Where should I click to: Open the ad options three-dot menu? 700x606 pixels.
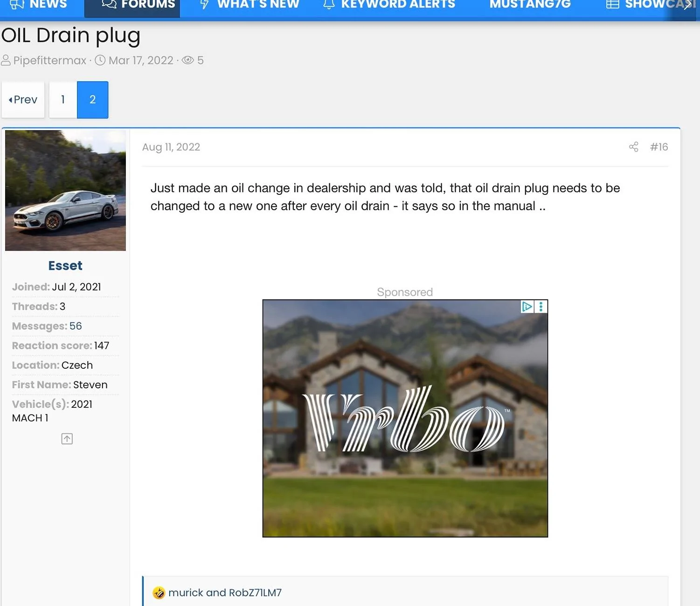tap(541, 307)
